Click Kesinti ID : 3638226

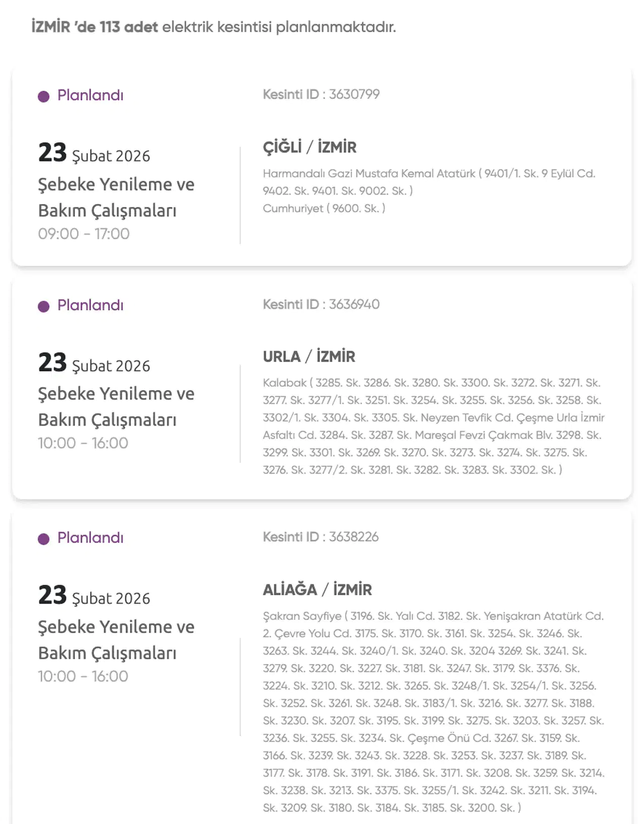[320, 536]
